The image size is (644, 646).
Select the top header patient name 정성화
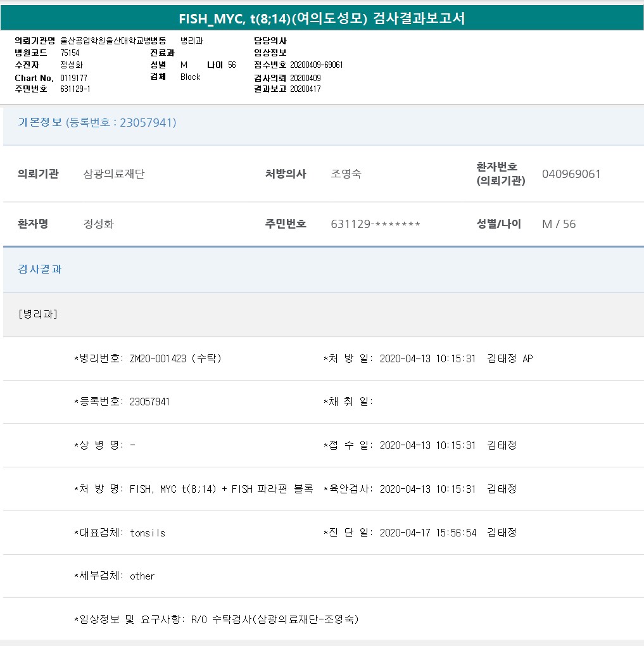coord(72,65)
